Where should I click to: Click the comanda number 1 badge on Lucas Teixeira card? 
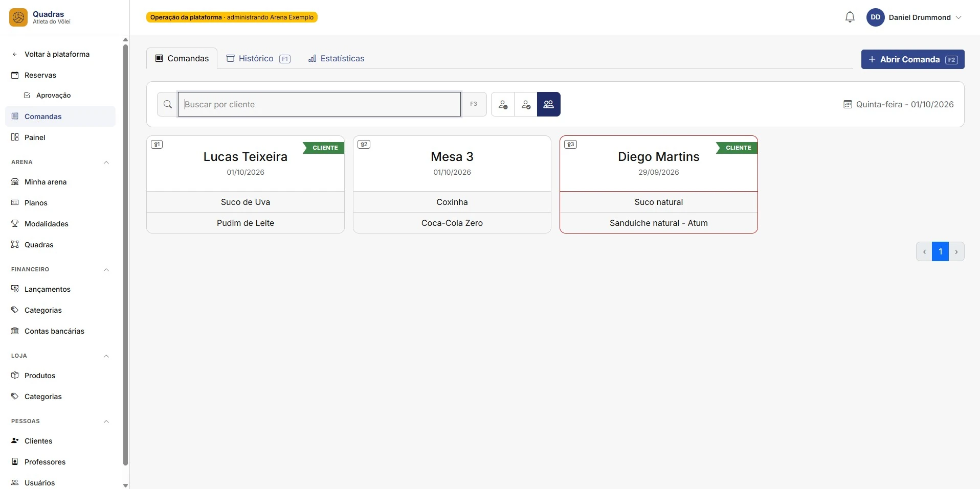(x=157, y=145)
